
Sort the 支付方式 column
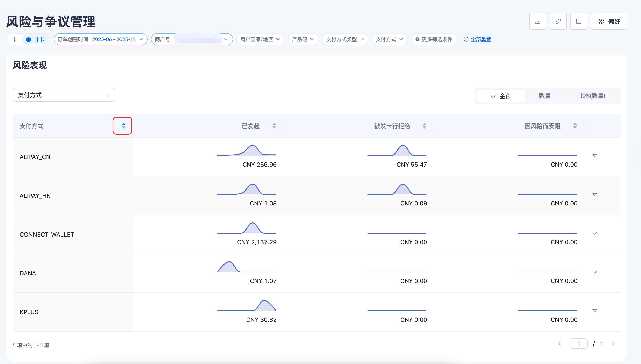pyautogui.click(x=123, y=126)
